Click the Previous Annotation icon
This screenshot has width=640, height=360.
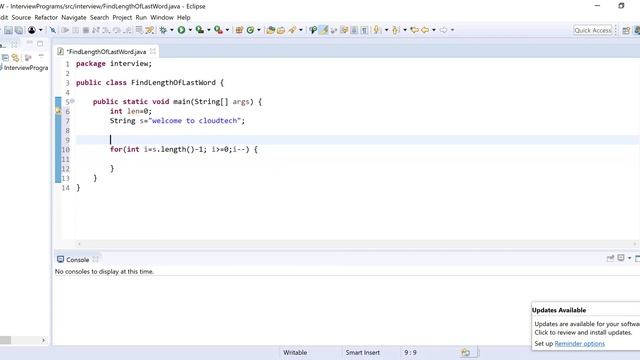tap(396, 30)
